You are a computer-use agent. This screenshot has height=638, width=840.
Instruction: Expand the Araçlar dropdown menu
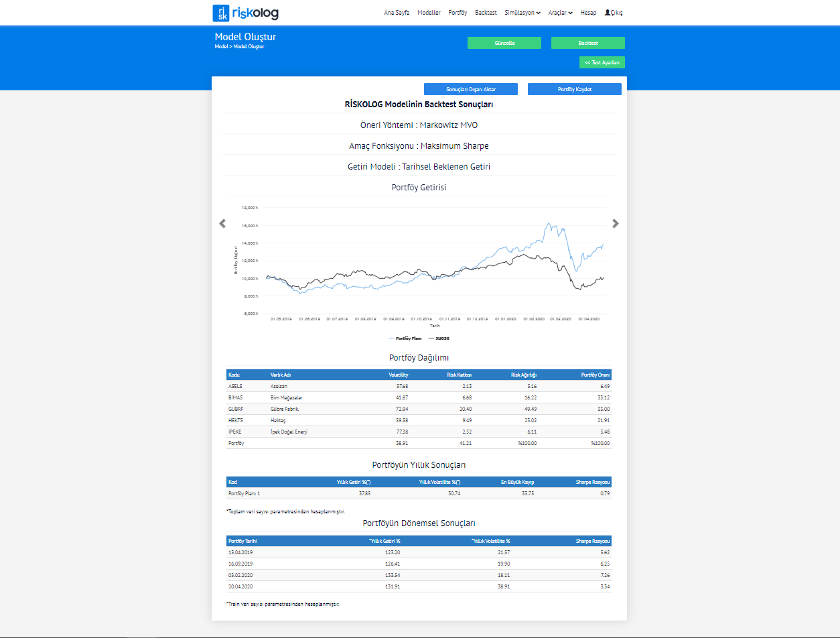click(560, 13)
